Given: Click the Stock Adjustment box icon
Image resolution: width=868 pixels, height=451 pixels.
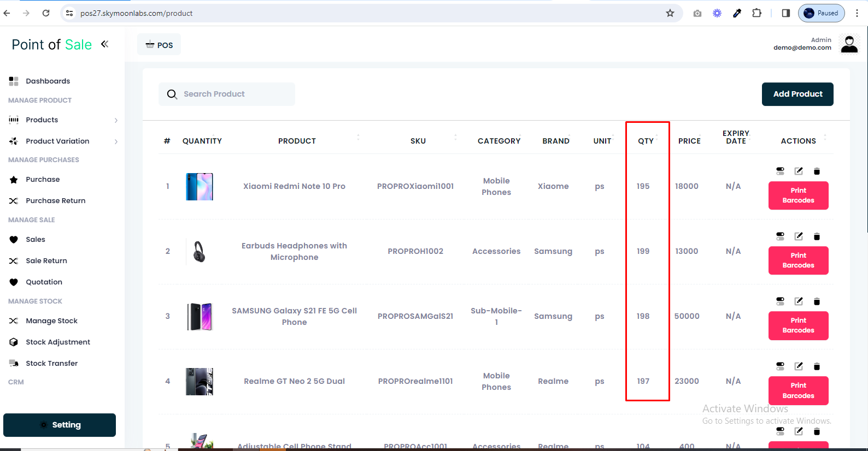Looking at the screenshot, I should 14,342.
